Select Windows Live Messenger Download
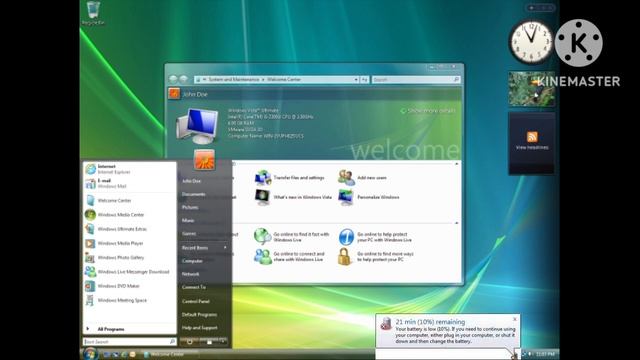 [x=129, y=272]
